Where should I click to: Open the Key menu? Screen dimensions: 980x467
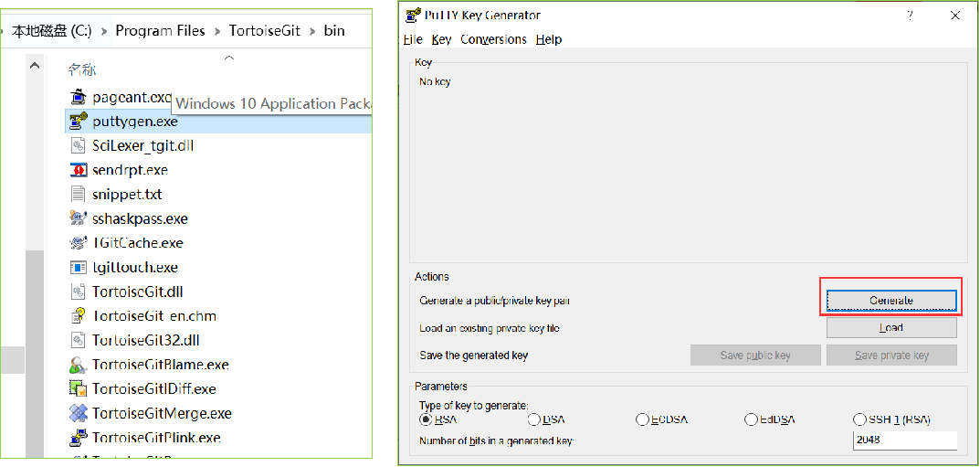pos(441,39)
